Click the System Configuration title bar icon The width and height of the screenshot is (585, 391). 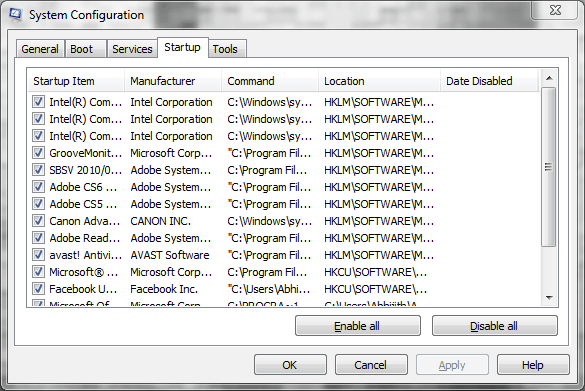(16, 15)
